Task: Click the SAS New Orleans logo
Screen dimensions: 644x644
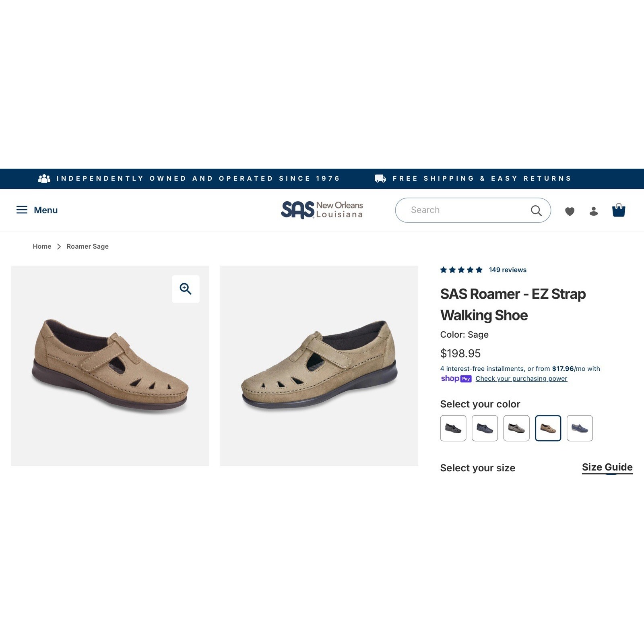Action: [322, 210]
